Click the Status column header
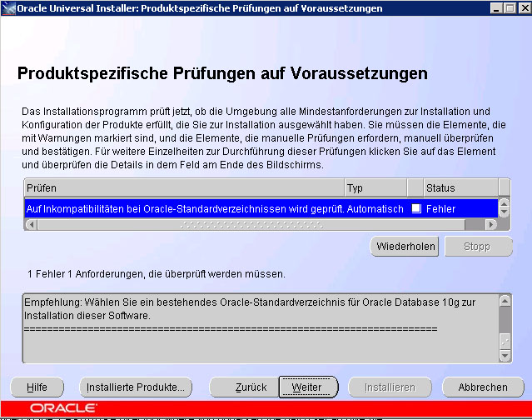This screenshot has width=532, height=420. click(460, 187)
